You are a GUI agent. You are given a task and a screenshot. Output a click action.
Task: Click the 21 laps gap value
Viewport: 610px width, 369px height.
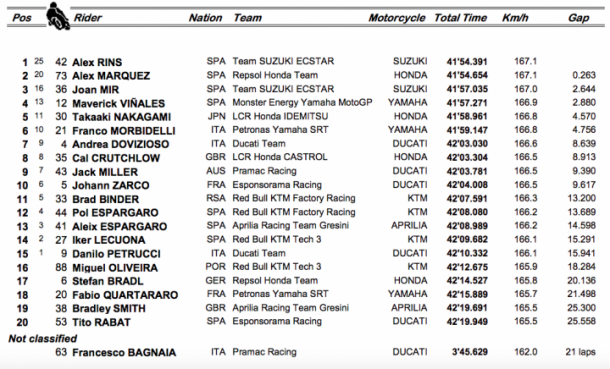point(580,352)
